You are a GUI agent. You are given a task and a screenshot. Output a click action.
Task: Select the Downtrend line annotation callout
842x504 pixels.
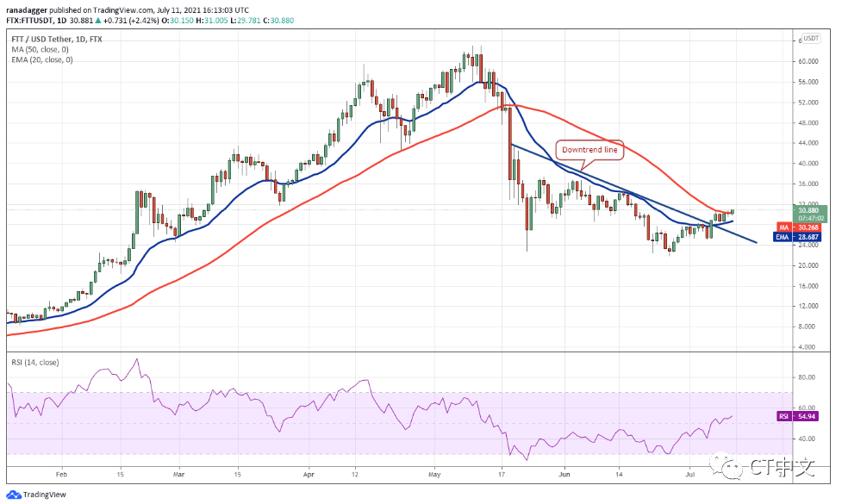[x=589, y=149]
